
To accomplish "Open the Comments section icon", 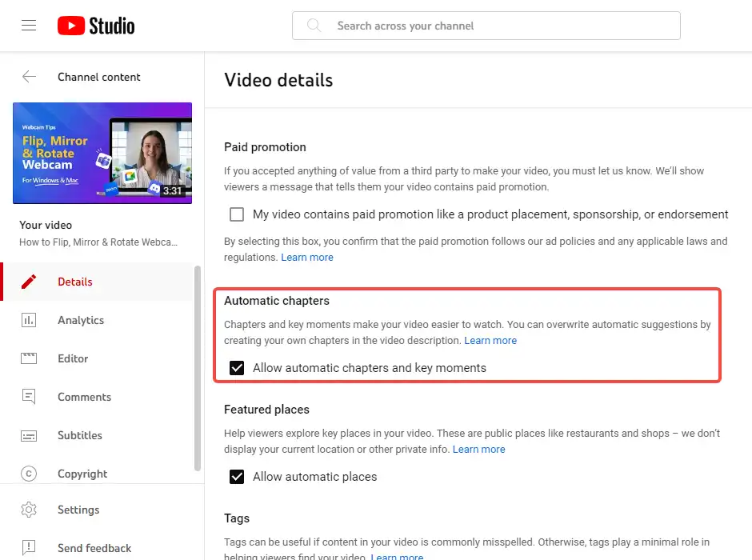I will (29, 397).
